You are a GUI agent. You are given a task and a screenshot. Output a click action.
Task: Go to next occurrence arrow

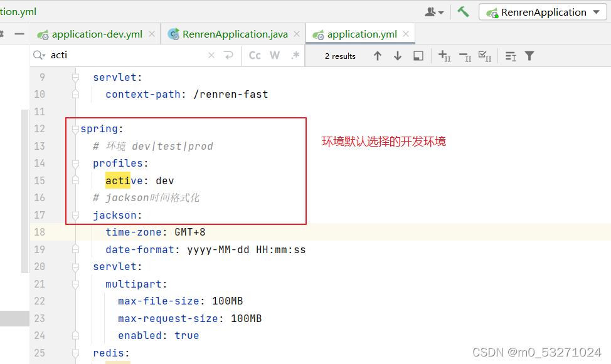[398, 56]
